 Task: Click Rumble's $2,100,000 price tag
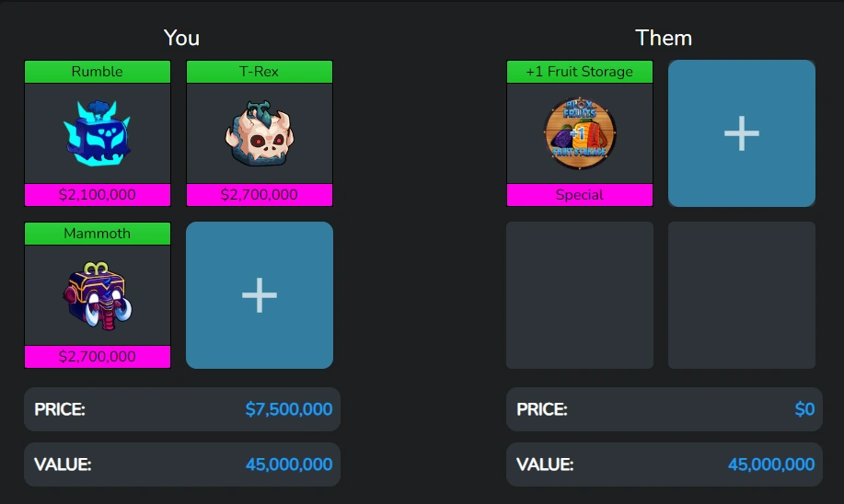coord(98,195)
